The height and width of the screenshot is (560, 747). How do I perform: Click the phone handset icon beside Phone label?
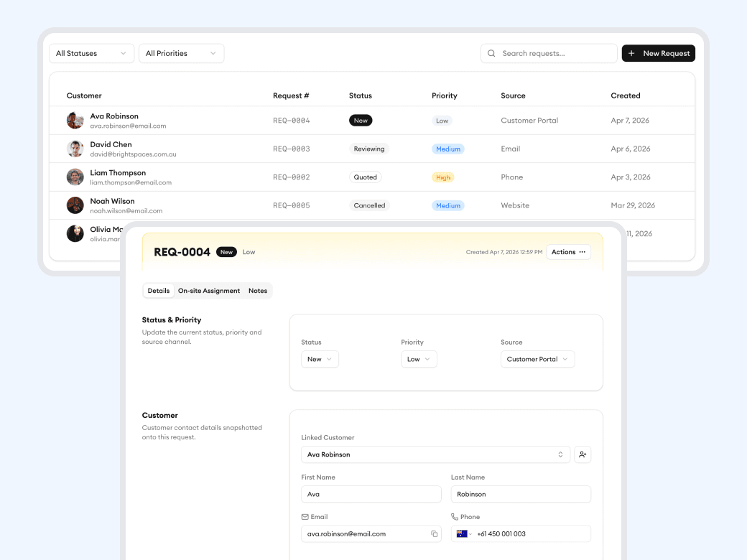[x=455, y=516]
